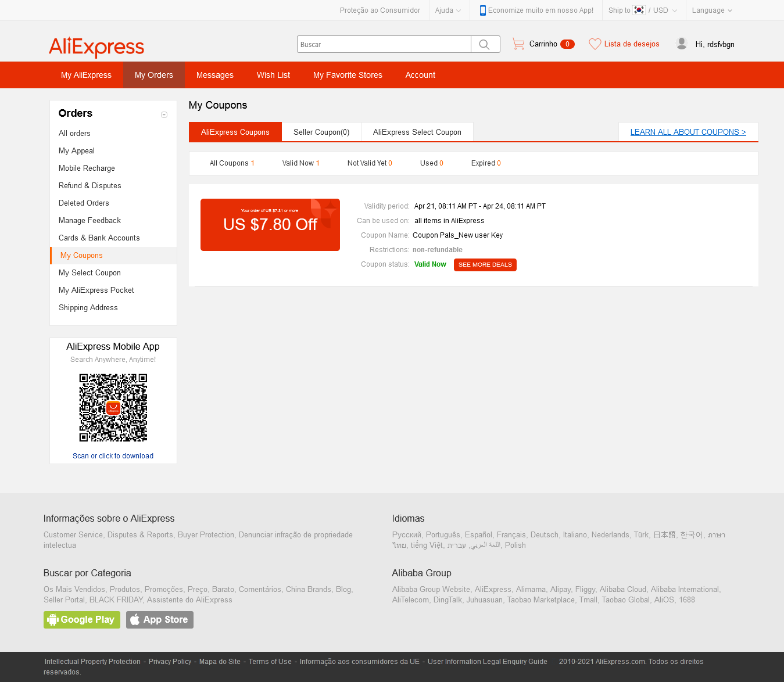Open Alibaba Group Website footer link

pos(431,590)
